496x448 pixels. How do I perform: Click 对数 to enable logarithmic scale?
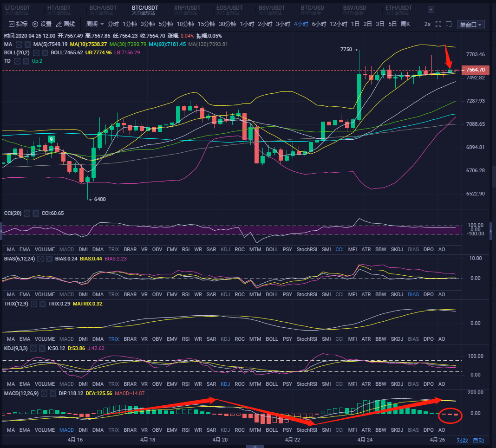pos(462,440)
